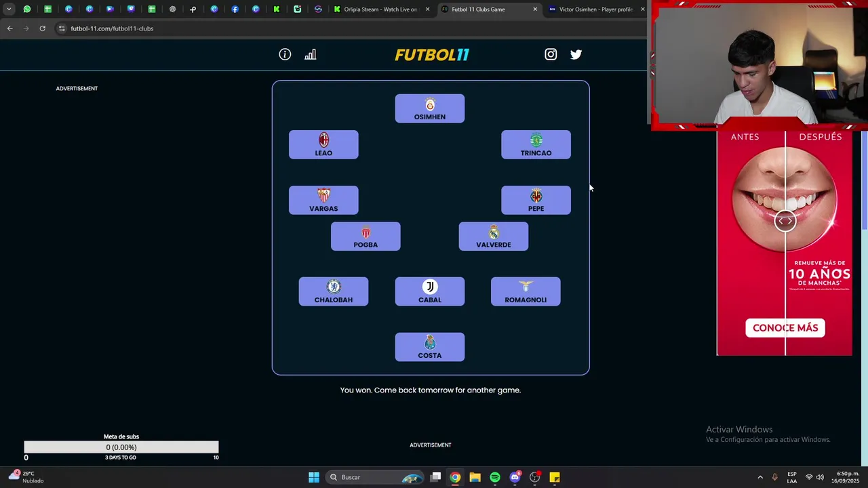This screenshot has width=868, height=488.
Task: Open the Windows Start menu
Action: tap(314, 477)
